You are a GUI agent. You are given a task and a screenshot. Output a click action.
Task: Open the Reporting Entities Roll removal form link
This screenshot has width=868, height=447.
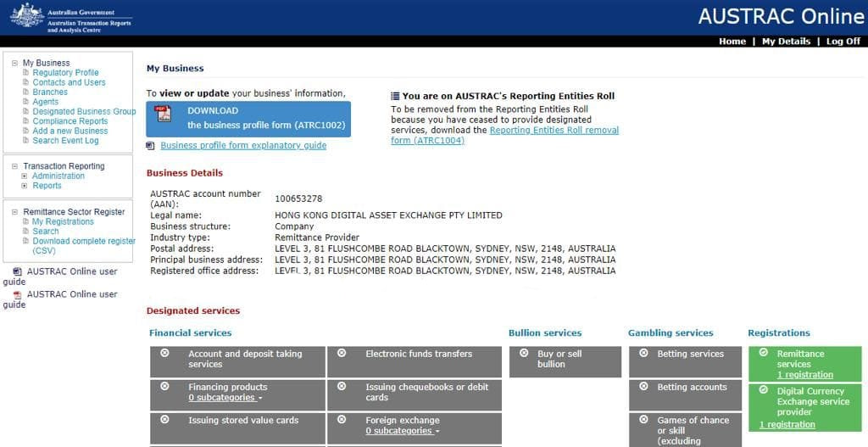504,136
